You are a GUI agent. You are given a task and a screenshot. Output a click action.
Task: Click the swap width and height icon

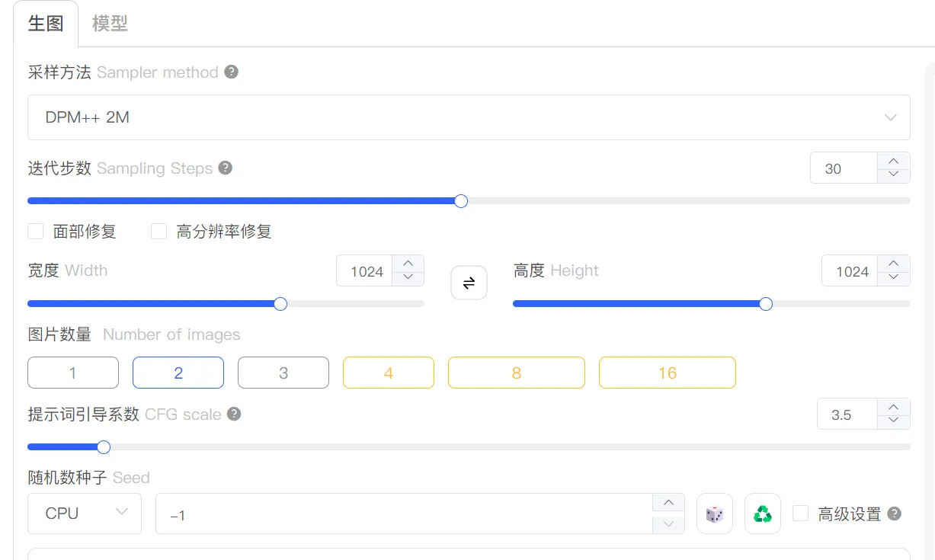(469, 283)
